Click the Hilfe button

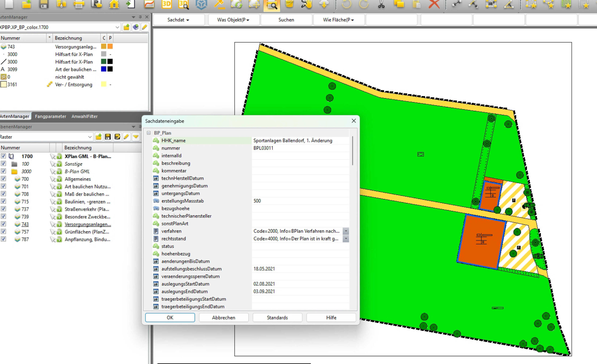tap(331, 317)
